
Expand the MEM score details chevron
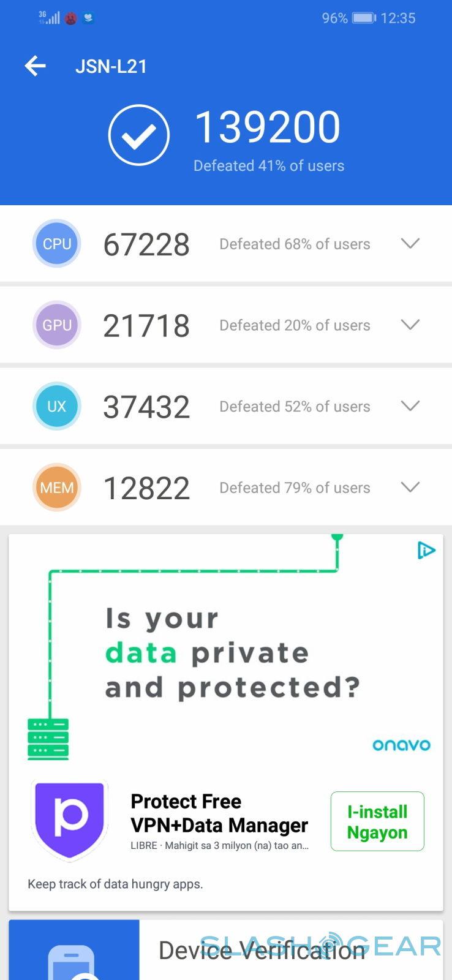tap(410, 488)
